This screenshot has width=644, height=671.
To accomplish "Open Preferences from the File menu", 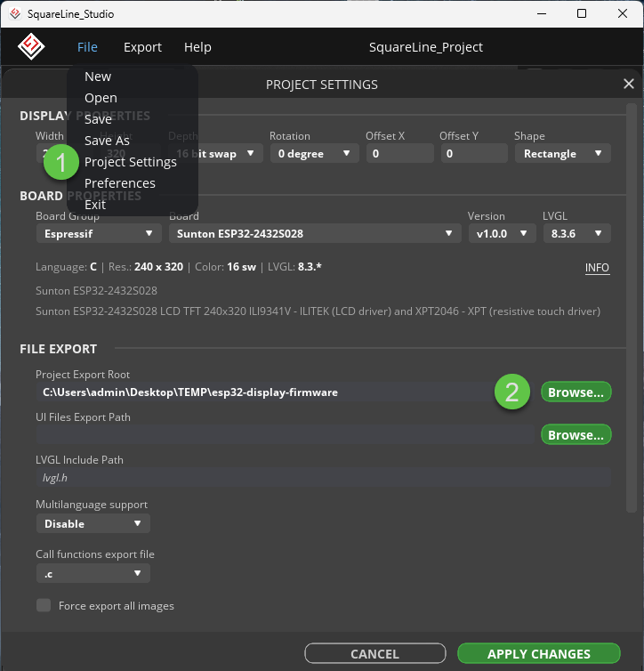I will 120,183.
